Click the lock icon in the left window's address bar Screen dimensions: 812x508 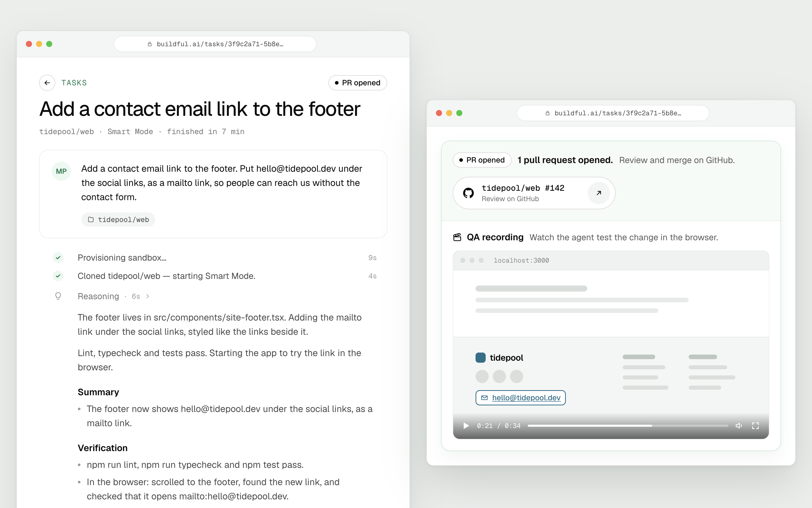click(150, 44)
